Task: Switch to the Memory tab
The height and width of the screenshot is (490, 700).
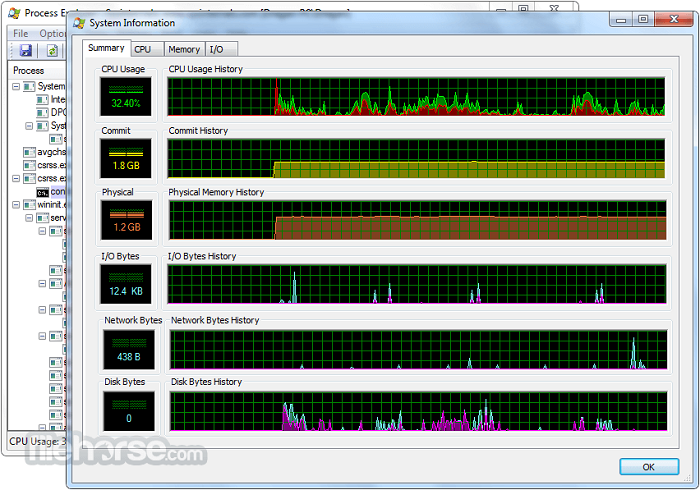Action: (183, 49)
